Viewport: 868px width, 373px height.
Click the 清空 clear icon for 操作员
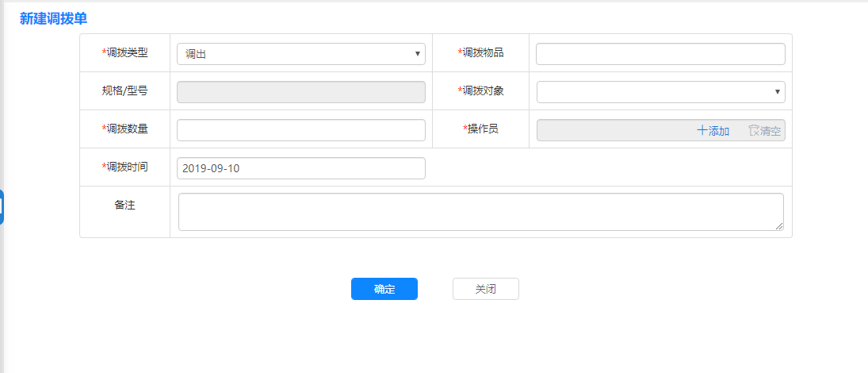click(754, 131)
